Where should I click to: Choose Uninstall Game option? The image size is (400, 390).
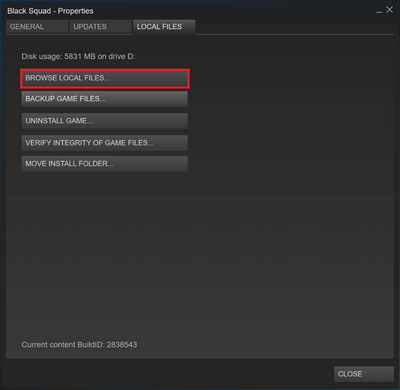105,121
